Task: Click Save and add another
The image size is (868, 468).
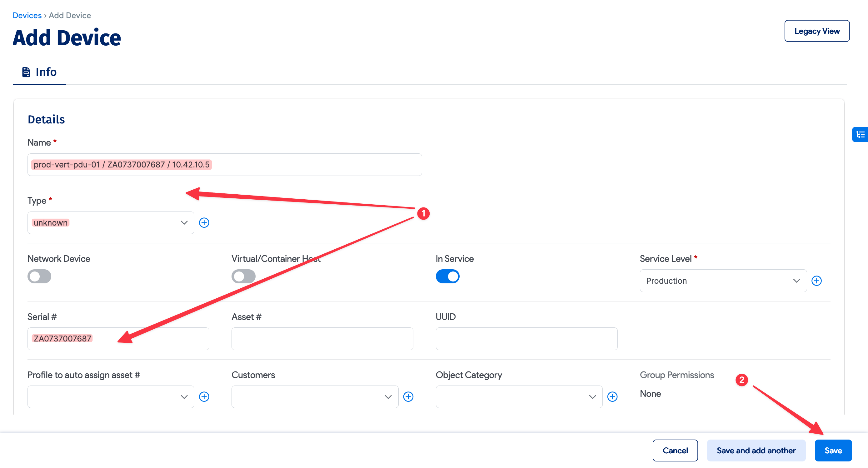Action: pos(756,450)
